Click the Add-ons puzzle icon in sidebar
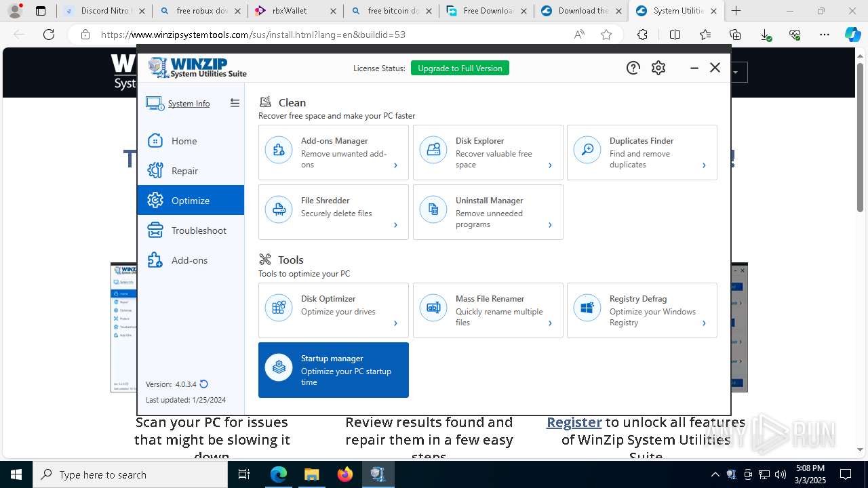This screenshot has width=868, height=488. click(155, 260)
